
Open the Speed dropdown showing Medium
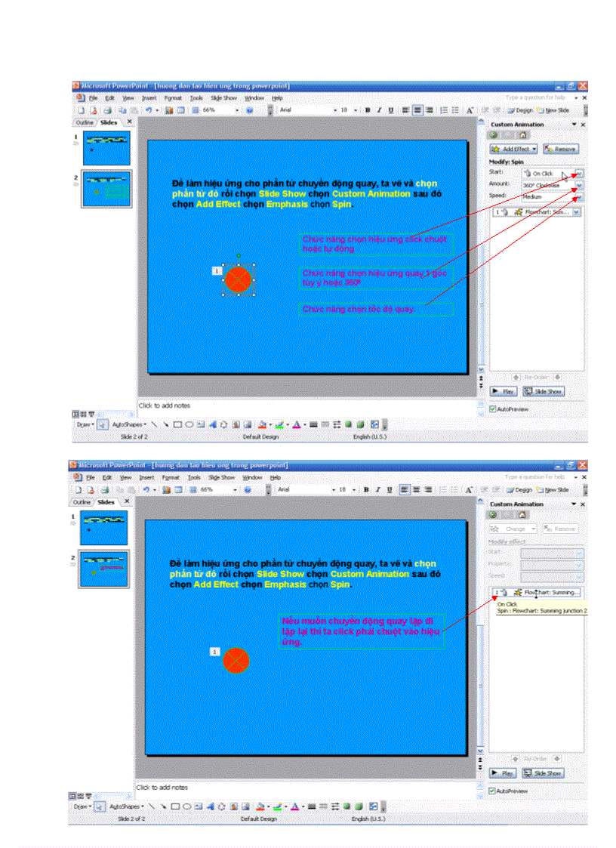pos(578,197)
